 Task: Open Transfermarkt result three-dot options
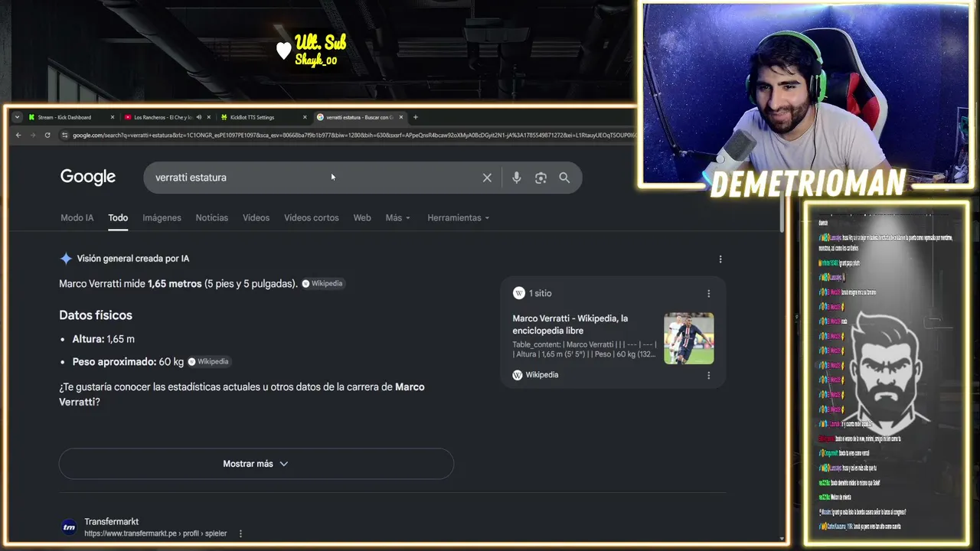(x=240, y=533)
